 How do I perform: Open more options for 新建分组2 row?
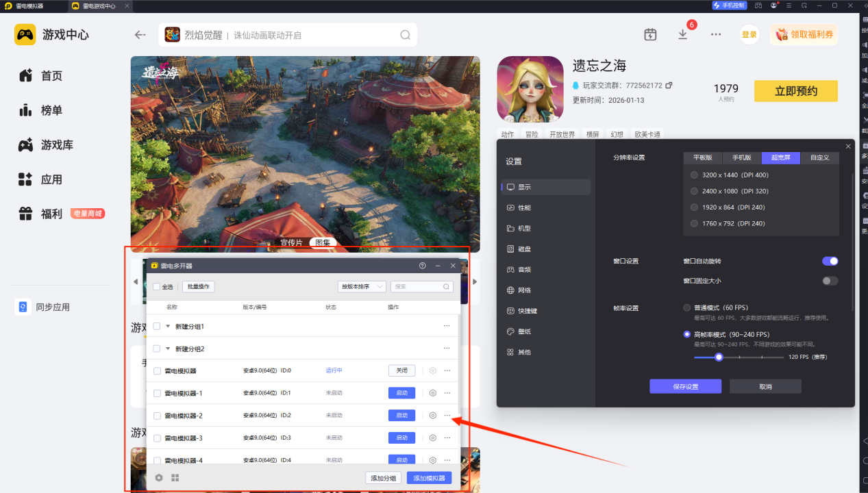tap(447, 349)
